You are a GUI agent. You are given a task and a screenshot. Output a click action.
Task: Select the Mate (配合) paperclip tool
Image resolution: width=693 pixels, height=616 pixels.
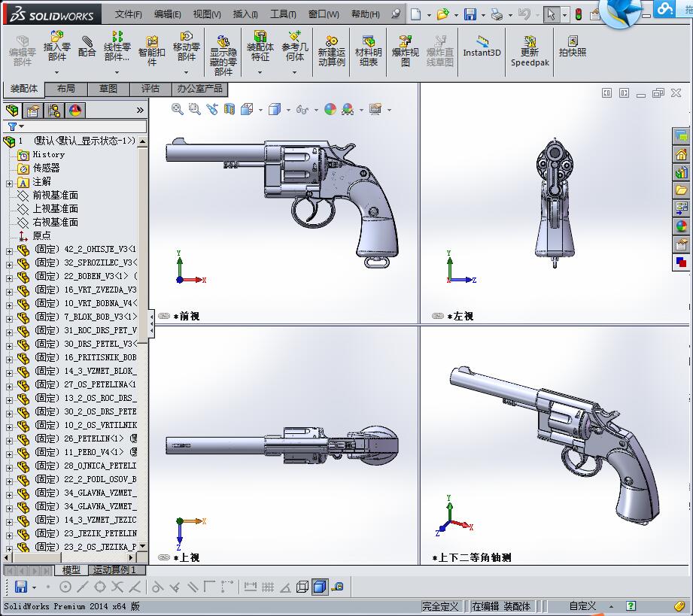click(x=87, y=46)
